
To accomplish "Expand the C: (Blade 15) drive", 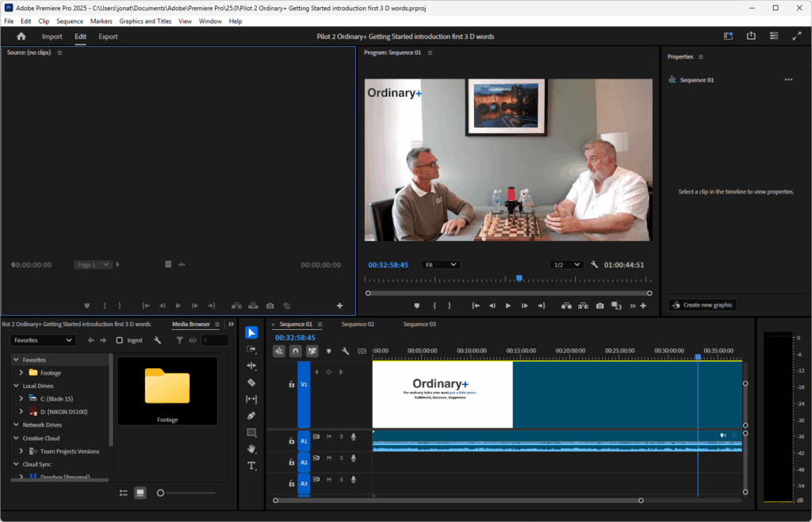I will point(21,398).
